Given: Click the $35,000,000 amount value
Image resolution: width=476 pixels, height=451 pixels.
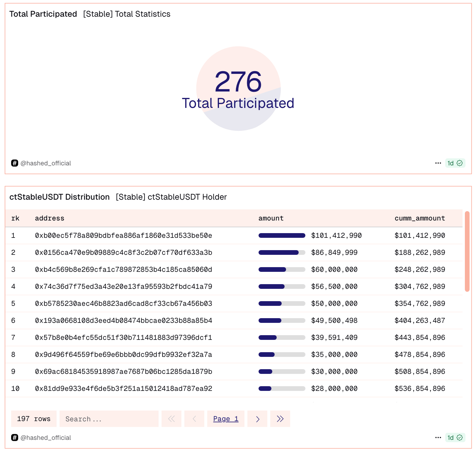Looking at the screenshot, I should (334, 355).
